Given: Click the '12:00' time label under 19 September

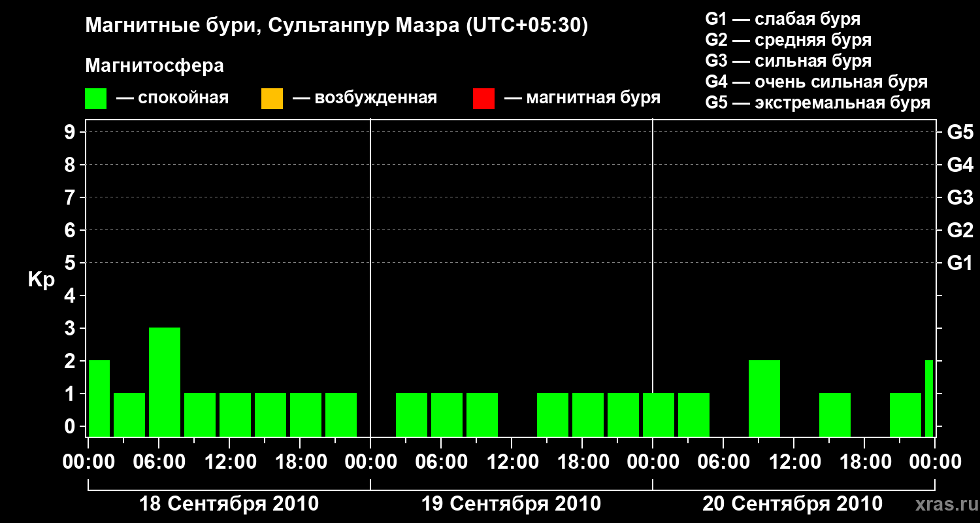Looking at the screenshot, I should [512, 462].
